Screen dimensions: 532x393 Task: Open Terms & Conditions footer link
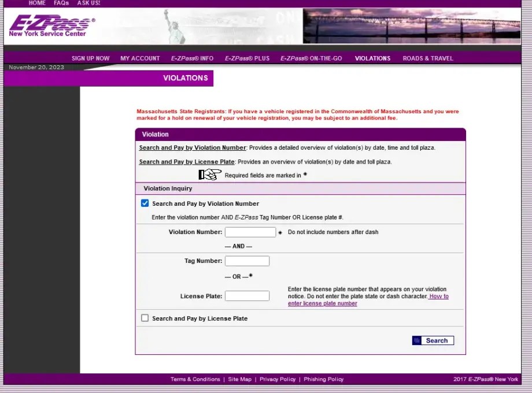click(x=195, y=379)
